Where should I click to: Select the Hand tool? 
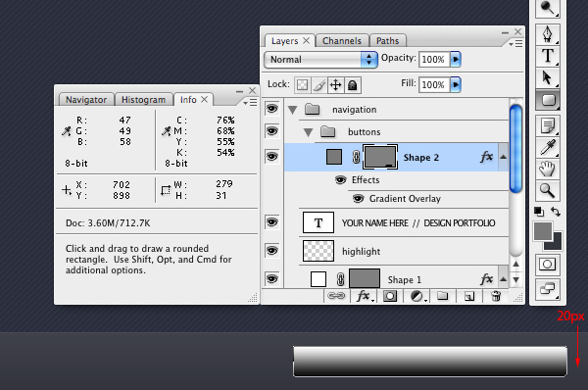coord(548,169)
